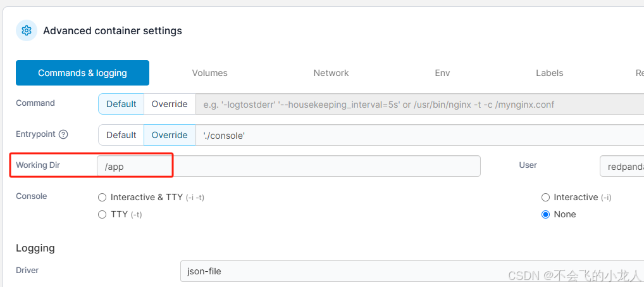Click the Advanced container settings heading

[x=113, y=31]
